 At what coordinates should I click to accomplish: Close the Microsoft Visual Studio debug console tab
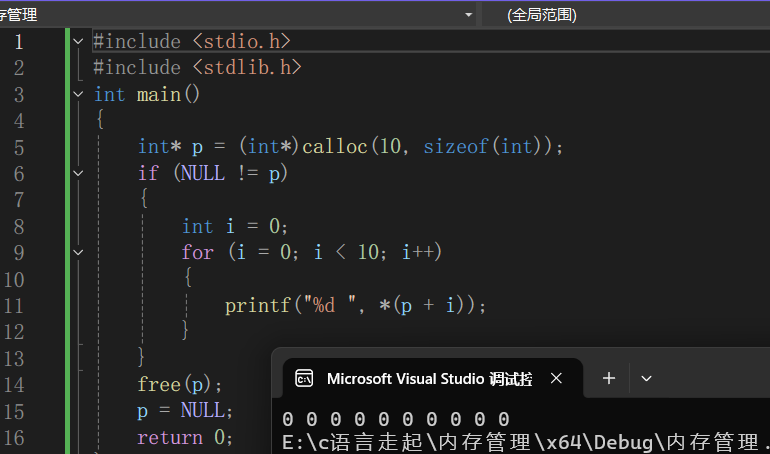(556, 378)
